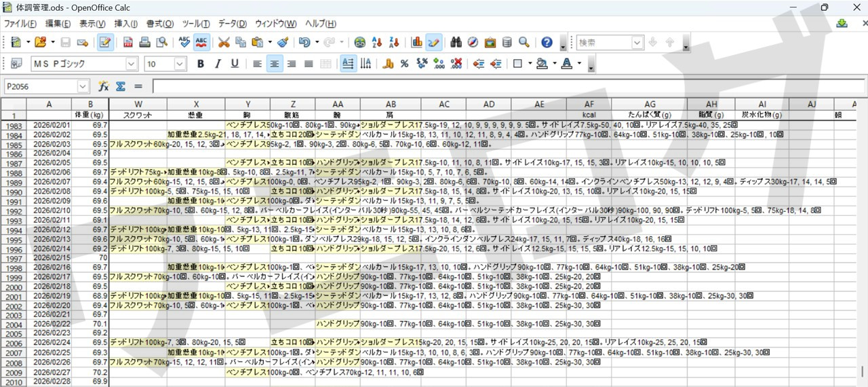Open Find & Replace binoculars icon
The height and width of the screenshot is (387, 868).
pos(456,42)
